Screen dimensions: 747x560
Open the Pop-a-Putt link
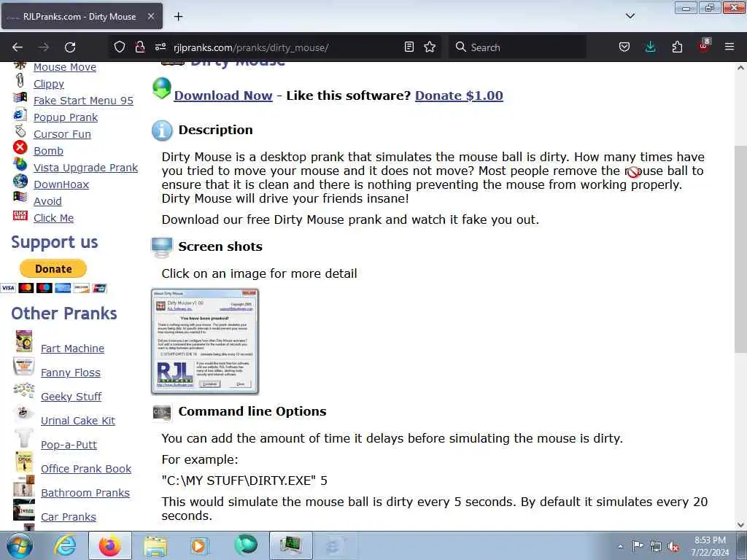[69, 445]
